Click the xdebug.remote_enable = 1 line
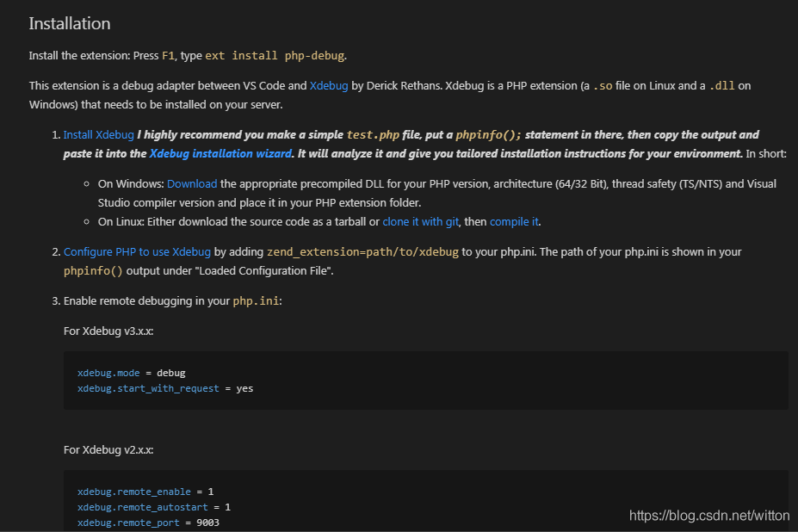 click(145, 492)
